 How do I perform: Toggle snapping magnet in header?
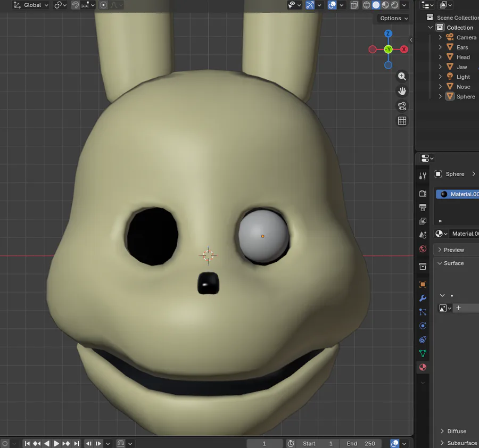pyautogui.click(x=75, y=5)
